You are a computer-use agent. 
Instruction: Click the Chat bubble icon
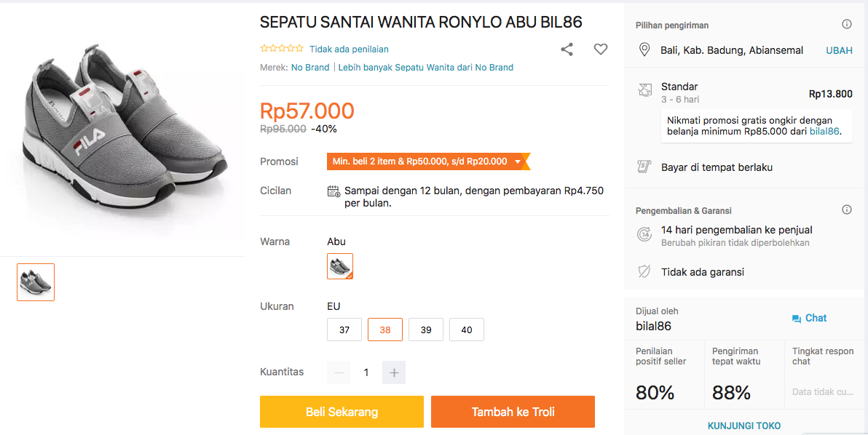[x=796, y=319]
